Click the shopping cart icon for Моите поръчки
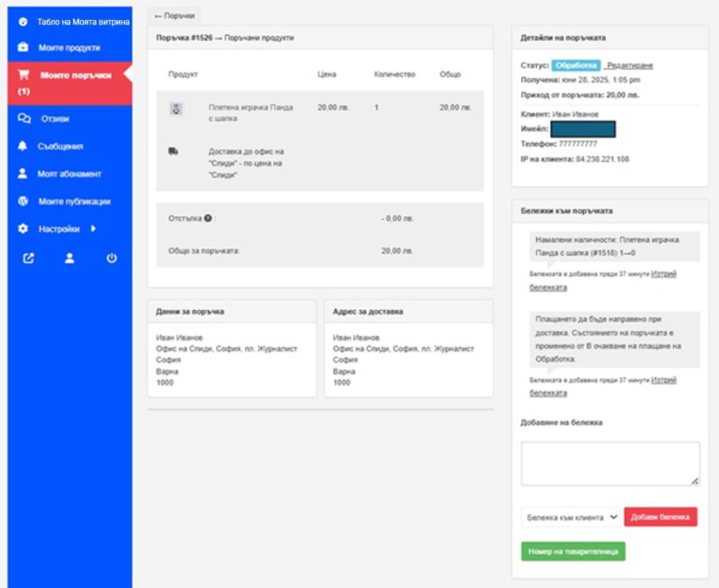 pyautogui.click(x=24, y=75)
